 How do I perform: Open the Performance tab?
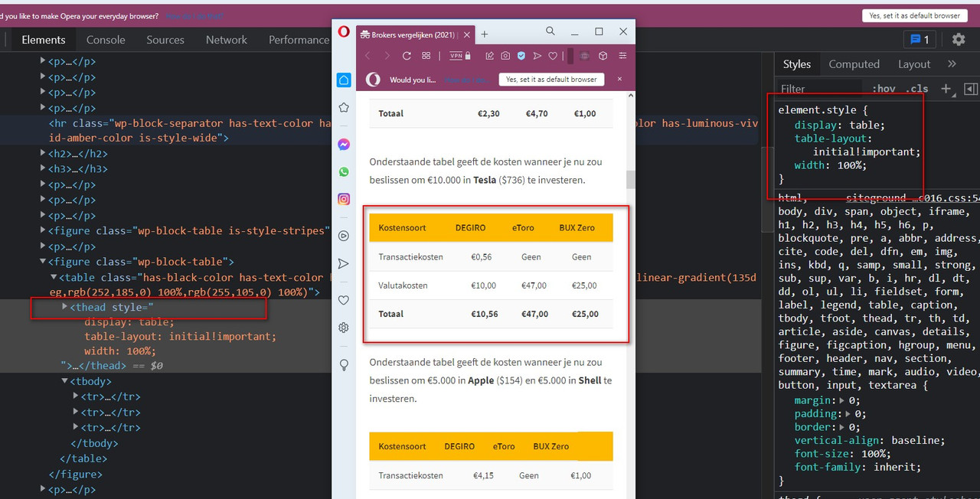[299, 40]
